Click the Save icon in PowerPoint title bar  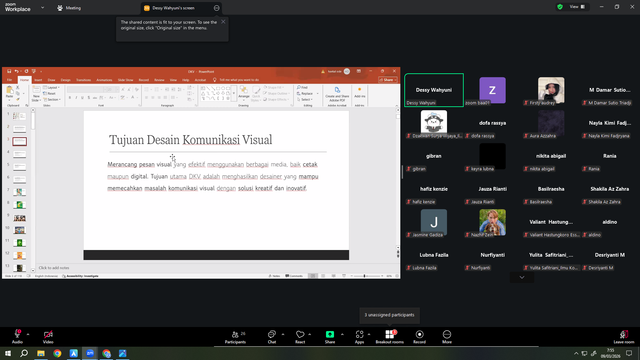[x=9, y=71]
